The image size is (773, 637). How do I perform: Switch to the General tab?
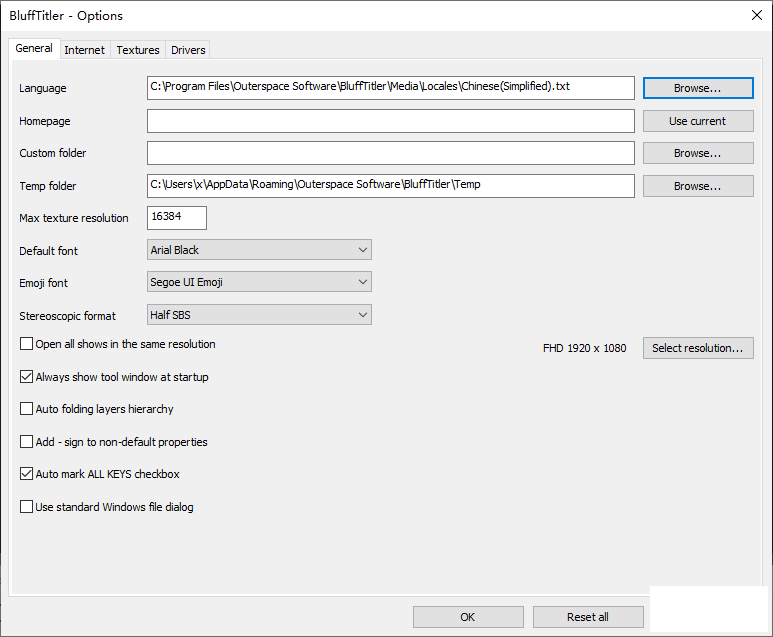pyautogui.click(x=34, y=48)
